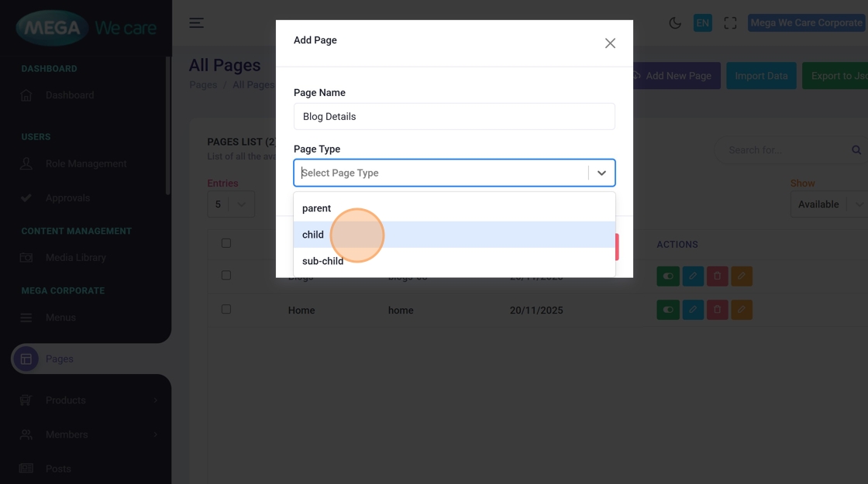Screen dimensions: 868x484
Task: Toggle the sidebar hamburger menu icon
Action: click(x=197, y=23)
